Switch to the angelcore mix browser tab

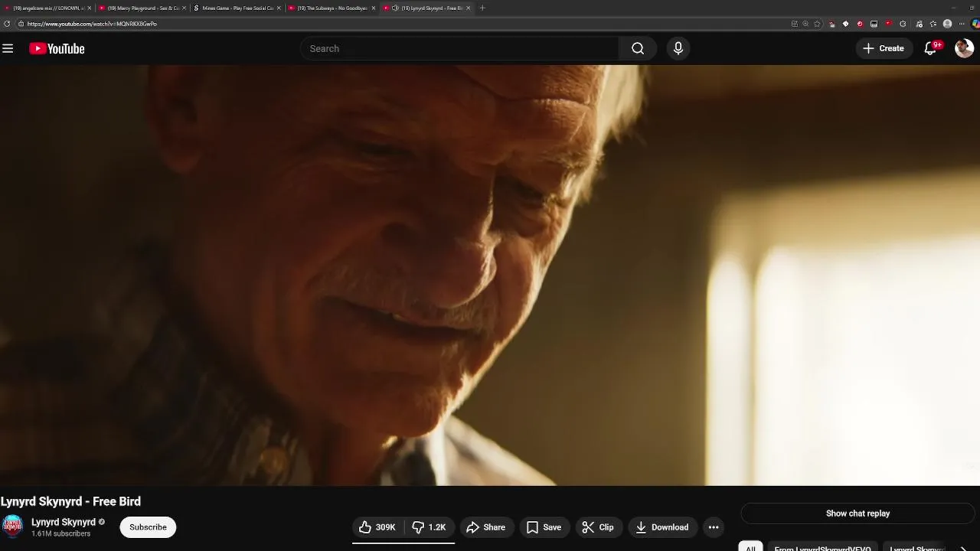tap(47, 8)
